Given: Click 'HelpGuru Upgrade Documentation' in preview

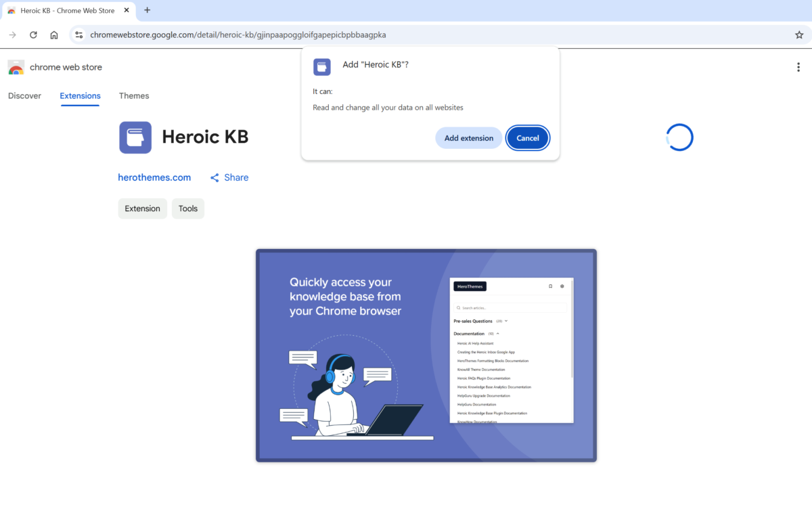Looking at the screenshot, I should click(x=484, y=395).
